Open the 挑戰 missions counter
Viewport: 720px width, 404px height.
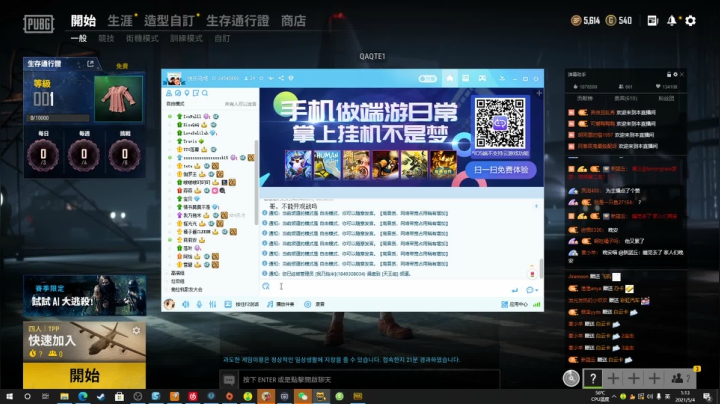125,154
